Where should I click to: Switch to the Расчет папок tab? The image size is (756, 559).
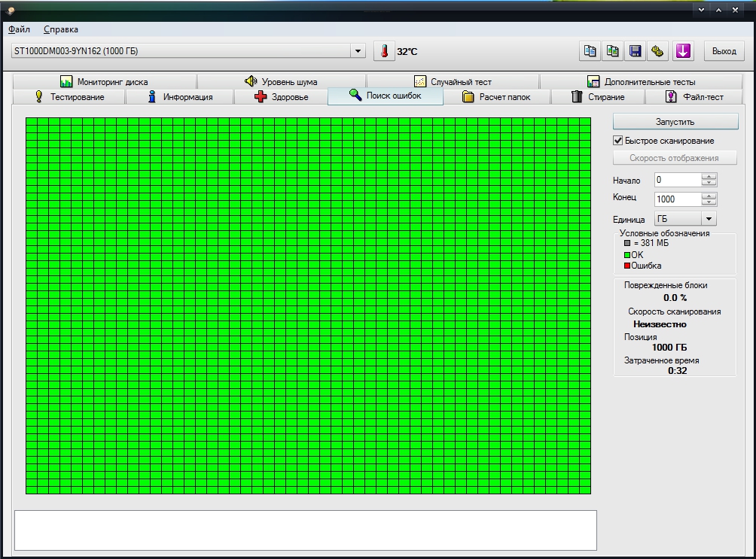496,97
